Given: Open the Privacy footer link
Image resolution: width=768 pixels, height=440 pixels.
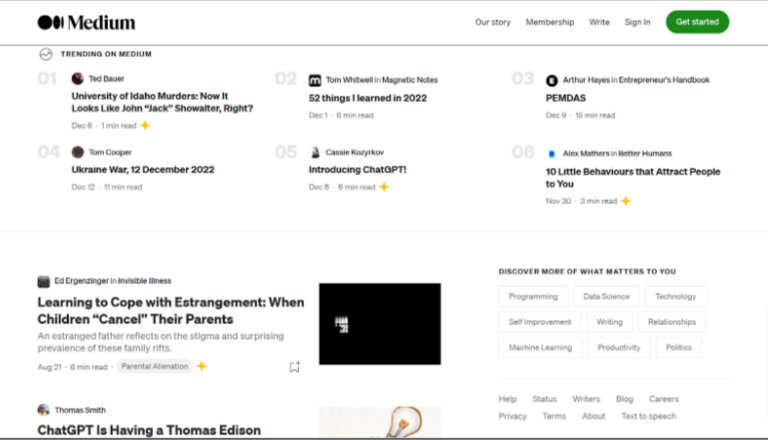Looking at the screenshot, I should pyautogui.click(x=512, y=416).
